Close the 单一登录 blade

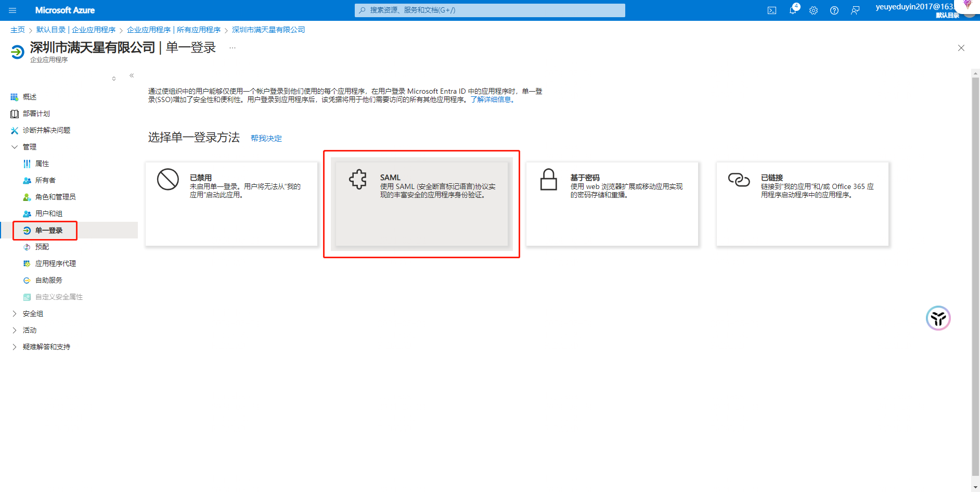point(961,48)
